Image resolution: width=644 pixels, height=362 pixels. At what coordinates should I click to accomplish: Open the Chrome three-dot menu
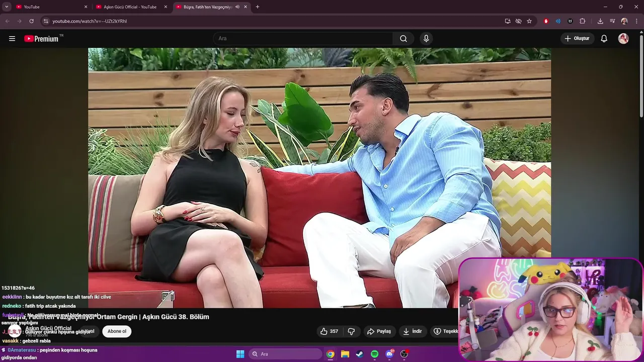(x=637, y=21)
